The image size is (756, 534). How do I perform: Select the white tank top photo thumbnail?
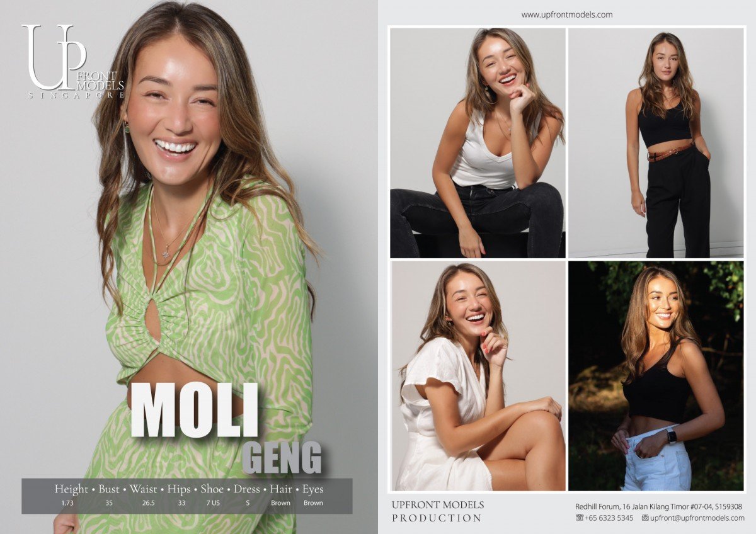(x=478, y=143)
